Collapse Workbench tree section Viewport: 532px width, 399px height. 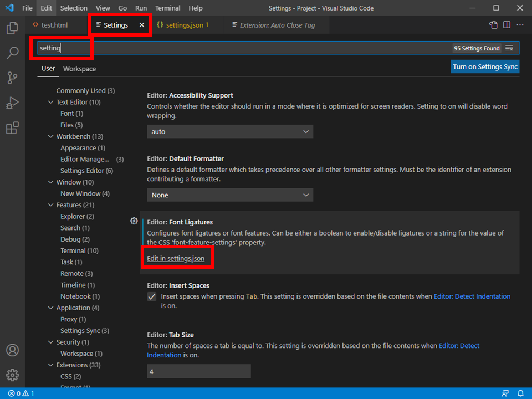(x=51, y=136)
